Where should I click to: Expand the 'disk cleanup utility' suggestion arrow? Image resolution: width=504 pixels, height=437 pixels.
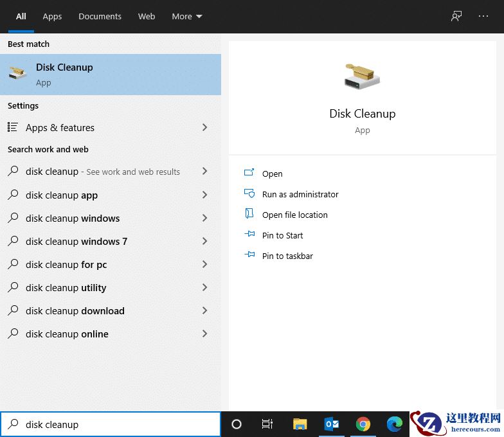tap(204, 288)
